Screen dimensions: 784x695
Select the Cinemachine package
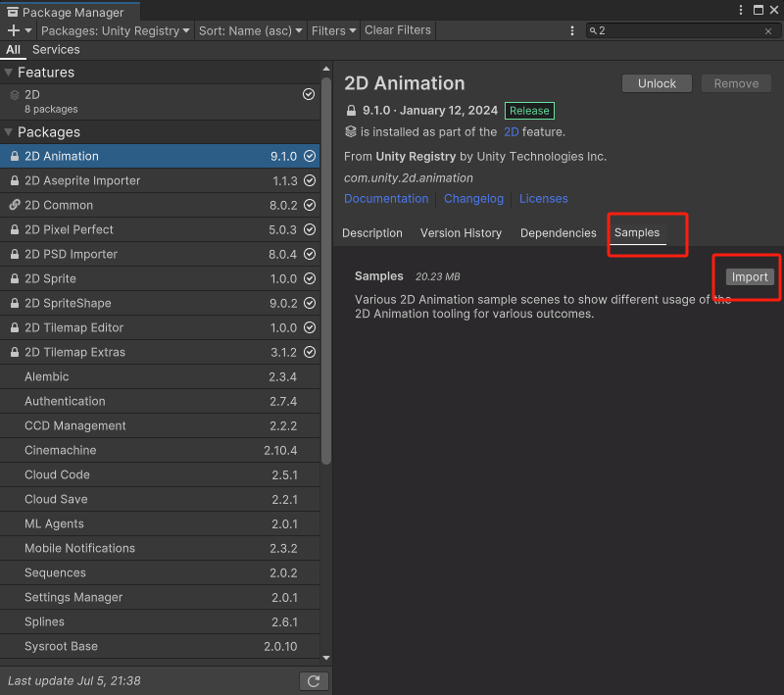[x=160, y=450]
